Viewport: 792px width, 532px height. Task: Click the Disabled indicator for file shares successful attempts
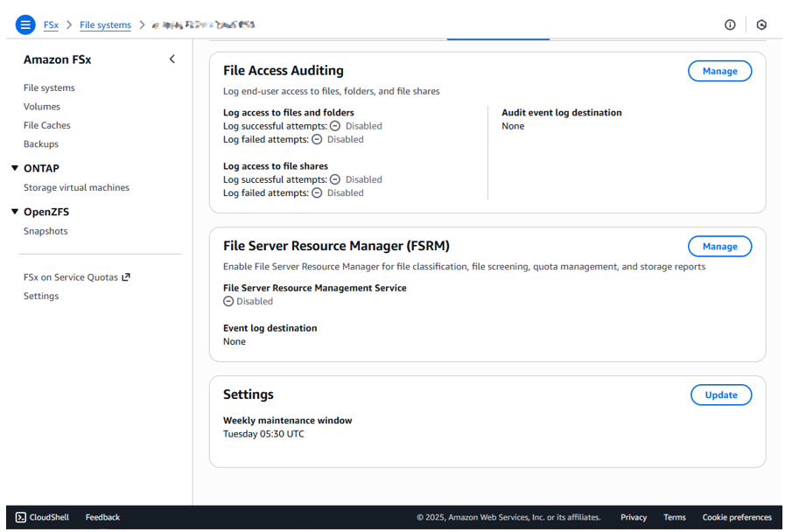click(x=335, y=179)
